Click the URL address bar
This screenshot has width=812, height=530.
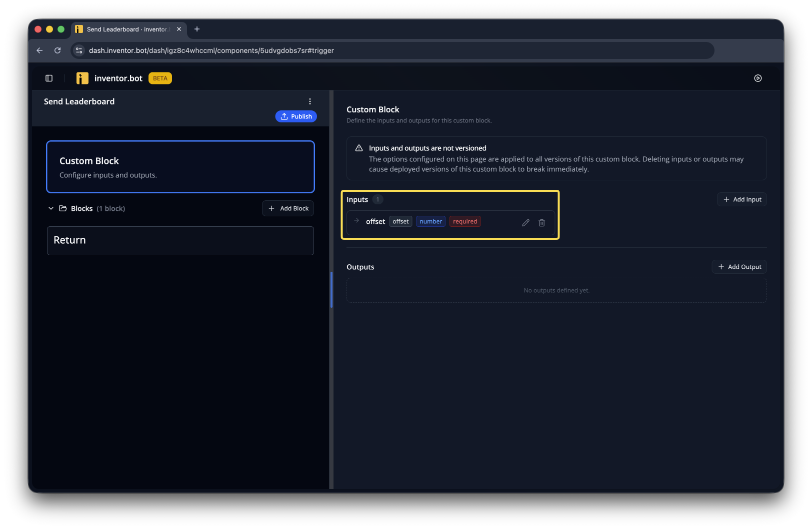coord(395,50)
